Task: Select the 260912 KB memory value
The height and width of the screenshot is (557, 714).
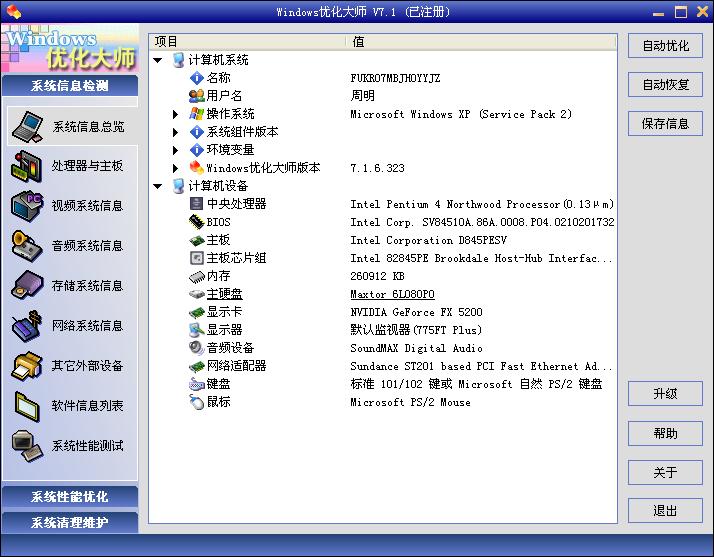Action: (377, 276)
